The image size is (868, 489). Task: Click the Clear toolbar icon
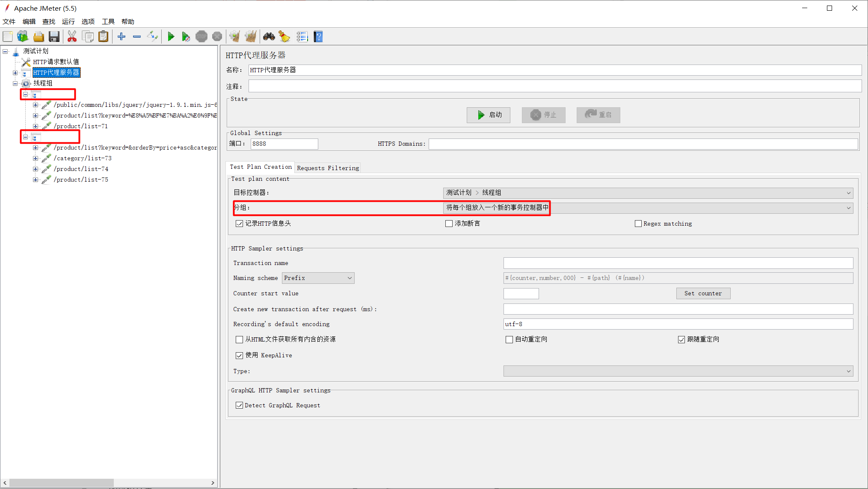235,37
